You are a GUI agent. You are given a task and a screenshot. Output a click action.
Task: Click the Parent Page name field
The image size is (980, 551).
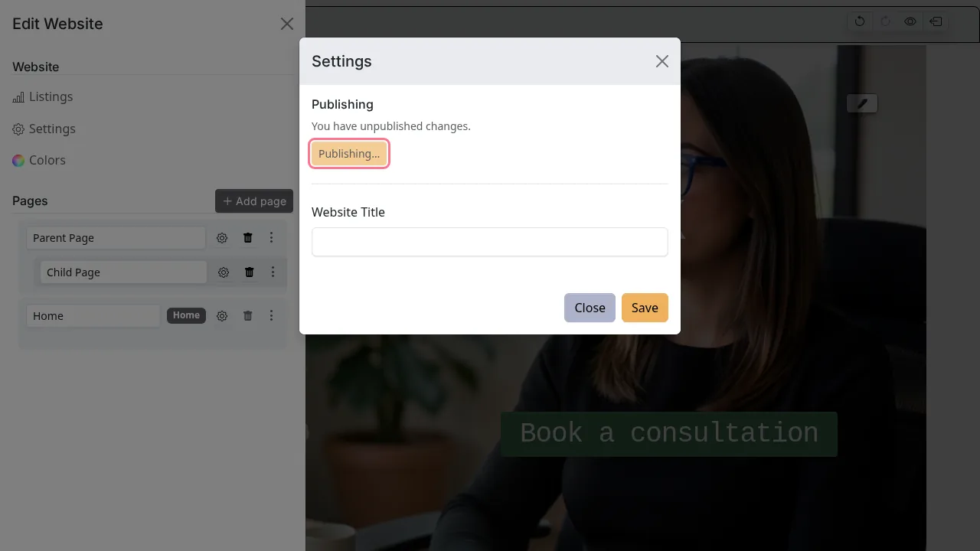coord(116,238)
